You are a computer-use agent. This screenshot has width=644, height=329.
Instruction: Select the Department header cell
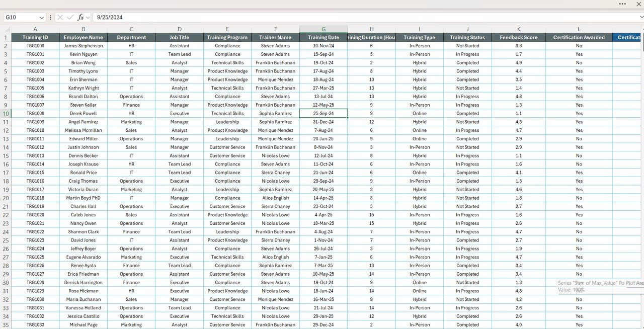point(131,37)
